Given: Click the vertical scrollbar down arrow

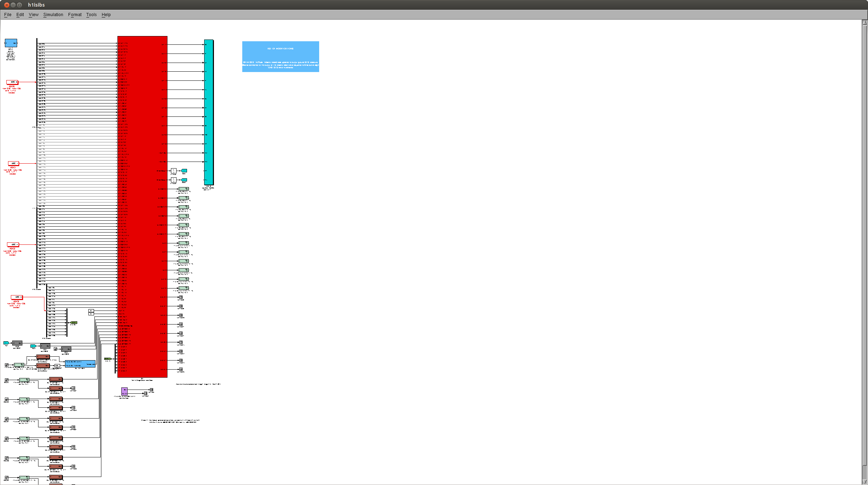Looking at the screenshot, I should 865,482.
